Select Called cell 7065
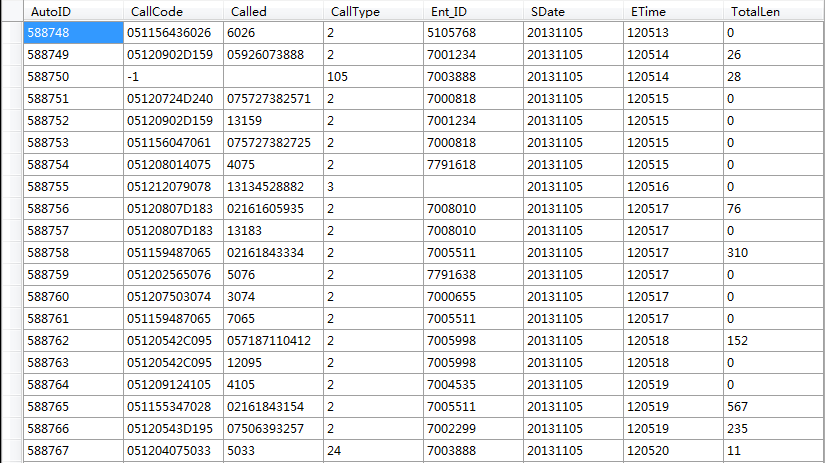Screen dimensions: 825x463 [x=273, y=319]
